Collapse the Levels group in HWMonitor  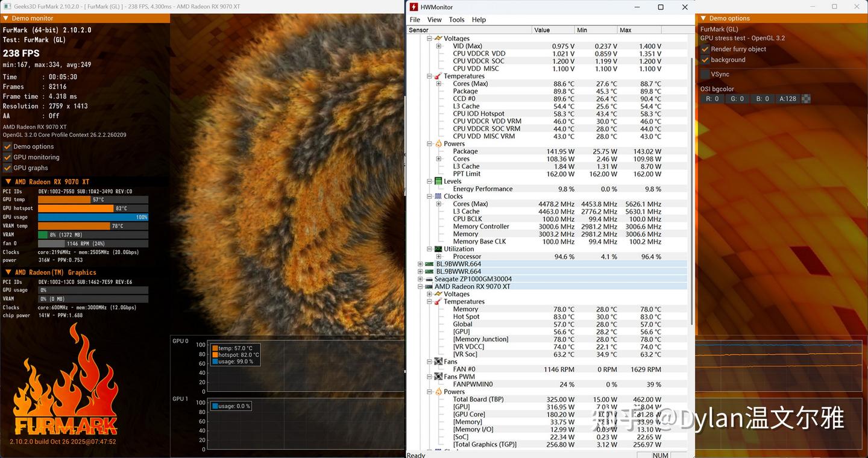pyautogui.click(x=430, y=181)
